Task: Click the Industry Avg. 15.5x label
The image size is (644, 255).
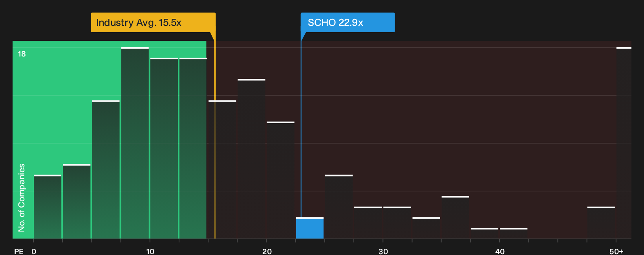Action: click(153, 22)
